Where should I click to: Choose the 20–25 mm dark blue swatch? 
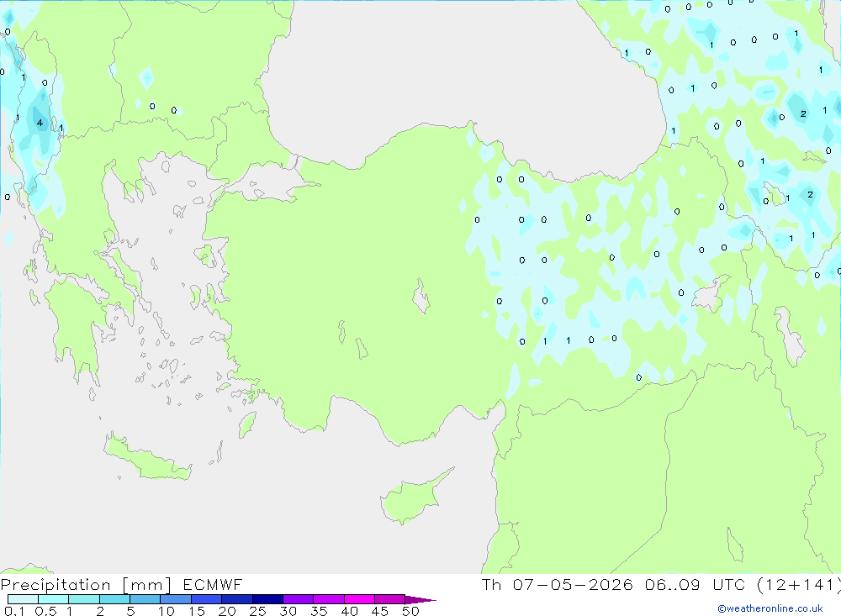click(x=236, y=599)
